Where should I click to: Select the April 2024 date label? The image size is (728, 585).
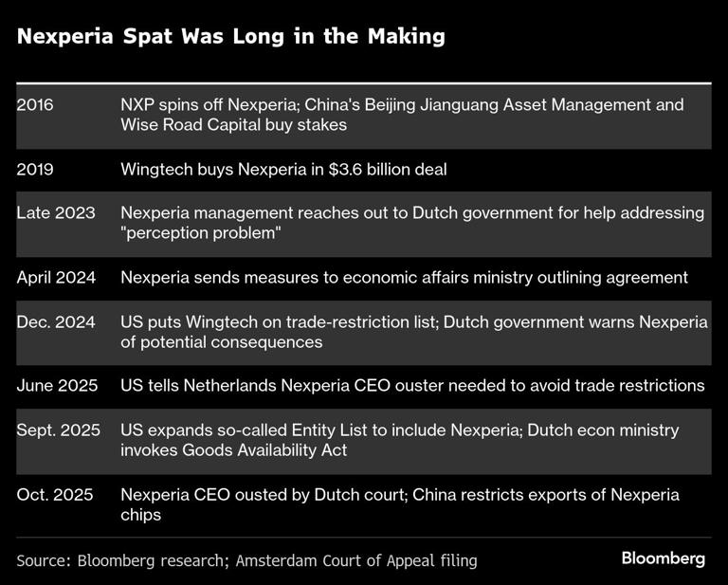coord(59,278)
